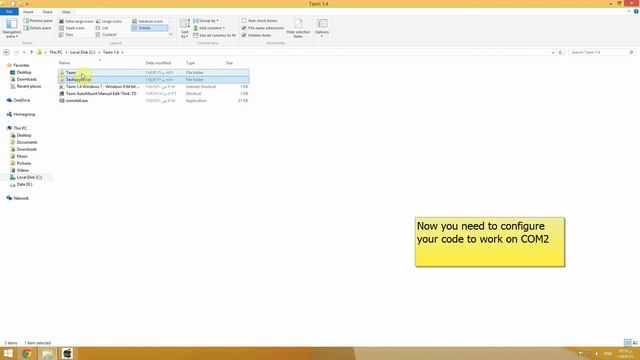Screen dimensions: 640x360
Task: Click the Up one level arrow
Action: click(x=31, y=52)
